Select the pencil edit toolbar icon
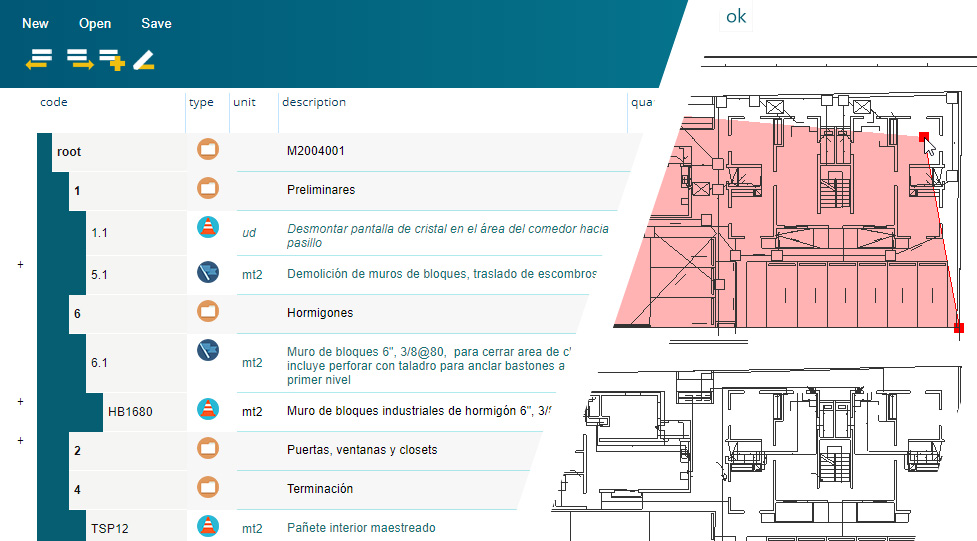The height and width of the screenshot is (541, 977). tap(144, 61)
